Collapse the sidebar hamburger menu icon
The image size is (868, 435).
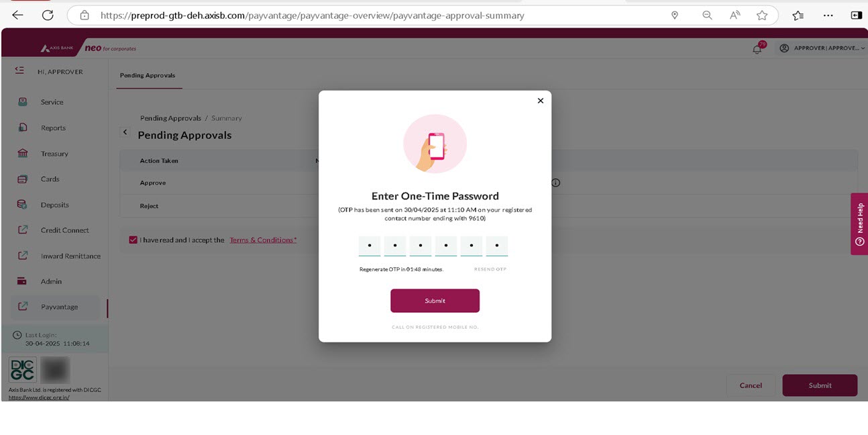[19, 70]
